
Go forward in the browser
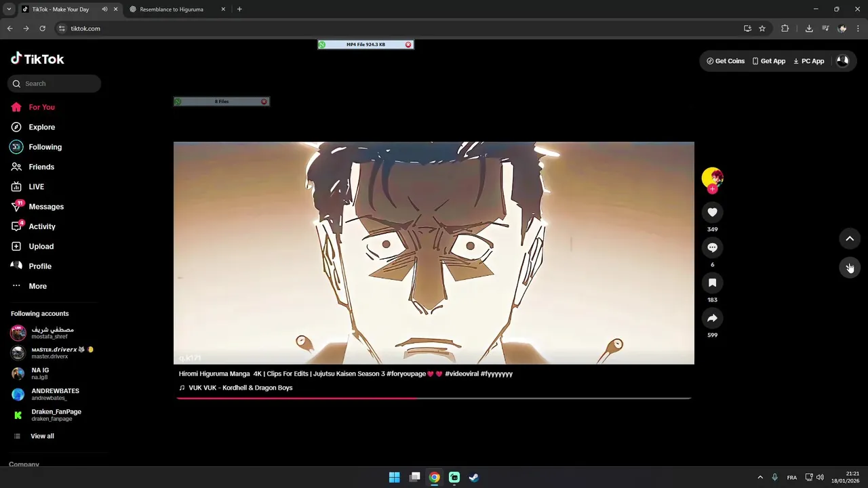[26, 28]
